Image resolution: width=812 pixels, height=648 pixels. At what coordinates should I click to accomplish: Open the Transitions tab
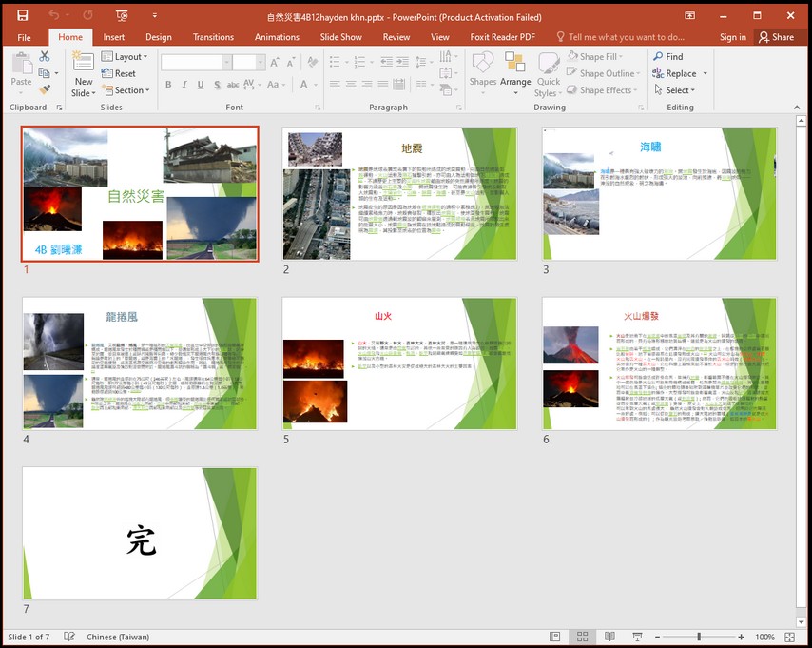pyautogui.click(x=213, y=37)
